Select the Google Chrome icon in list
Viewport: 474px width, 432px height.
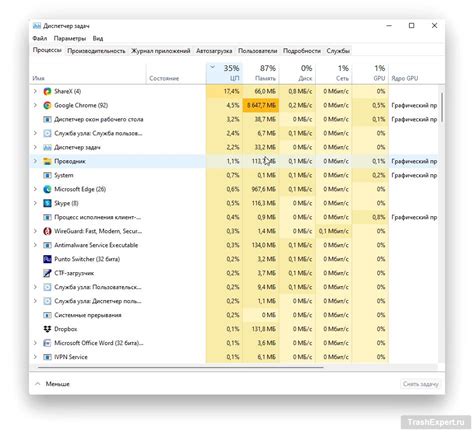coord(47,105)
